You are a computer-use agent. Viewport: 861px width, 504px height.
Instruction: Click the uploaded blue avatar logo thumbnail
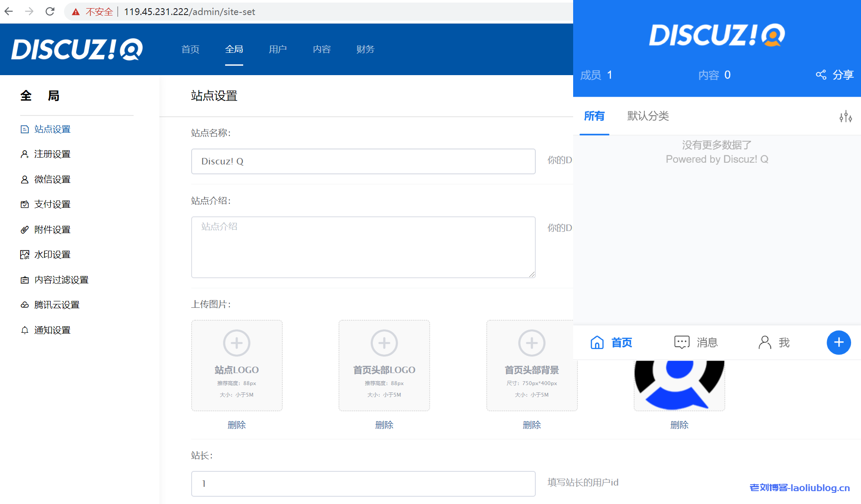[679, 385]
